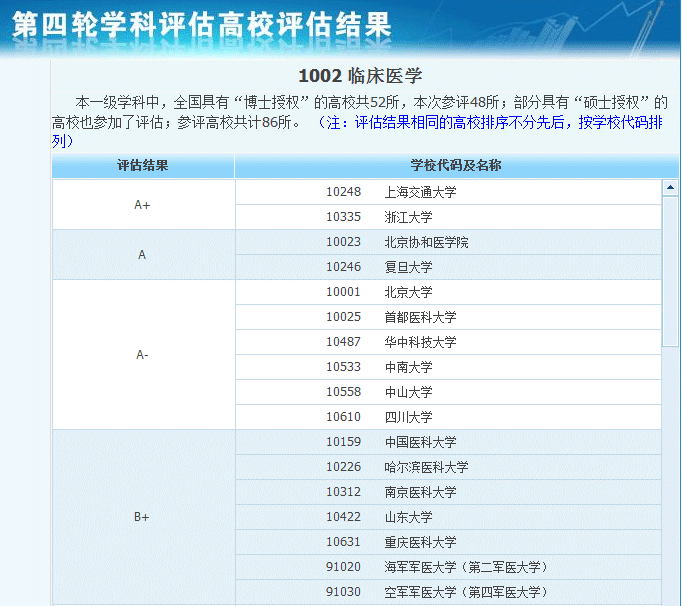Image resolution: width=682 pixels, height=606 pixels.
Task: Select the row 10558 中山大学
Action: [448, 392]
